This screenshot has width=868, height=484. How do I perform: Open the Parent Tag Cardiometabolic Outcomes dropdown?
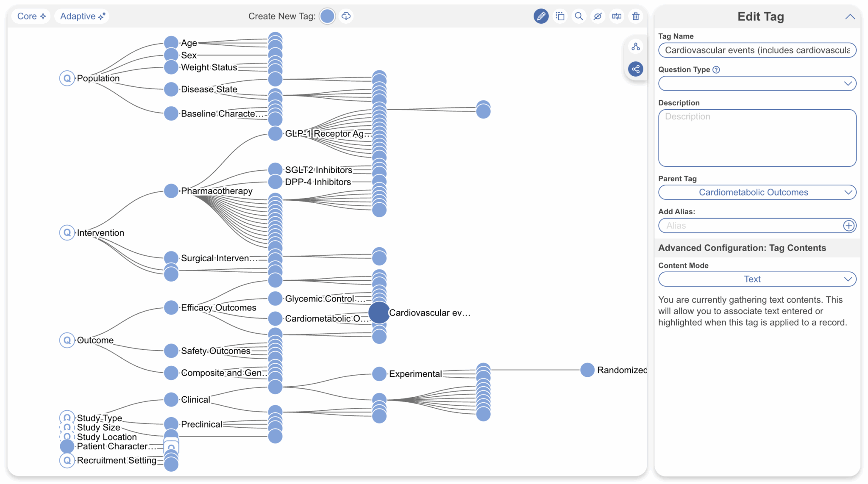(x=757, y=192)
